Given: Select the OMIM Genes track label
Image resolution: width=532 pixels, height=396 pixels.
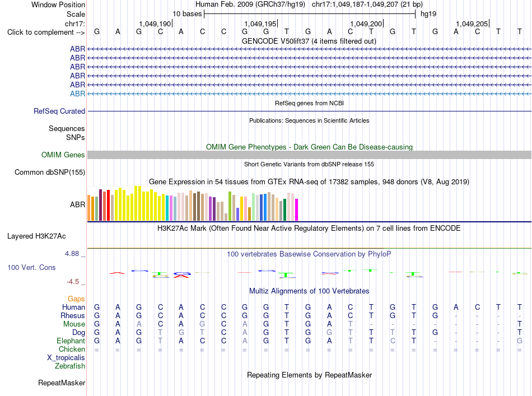Looking at the screenshot, I should (x=63, y=155).
